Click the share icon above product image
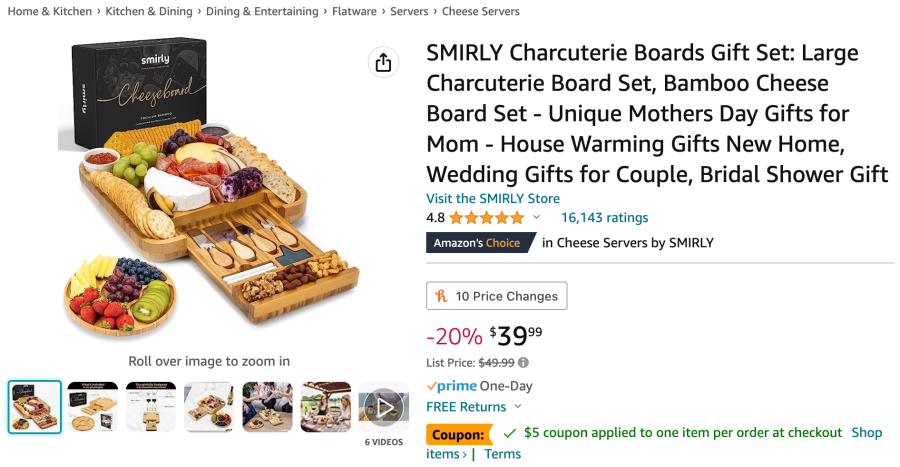The width and height of the screenshot is (900, 467). 383,63
